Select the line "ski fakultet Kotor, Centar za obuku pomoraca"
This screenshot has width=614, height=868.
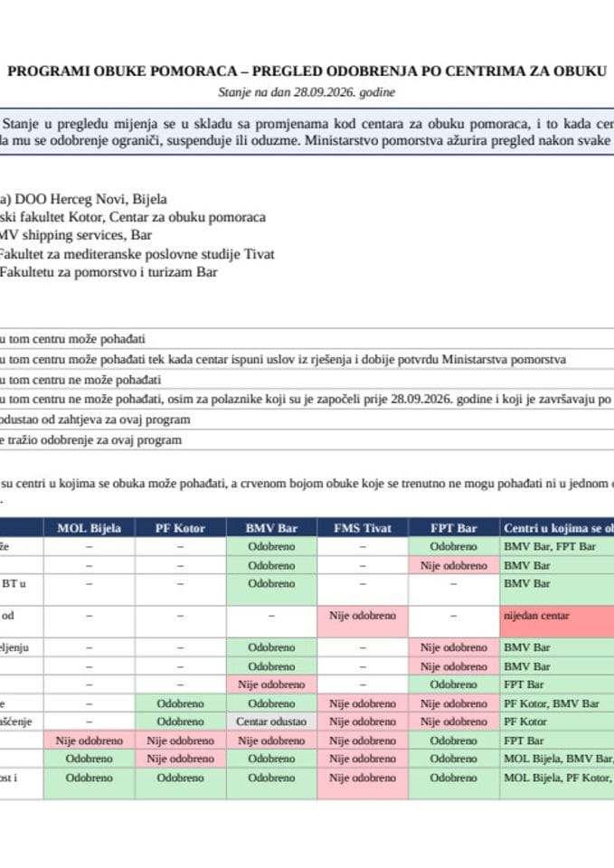coord(133,217)
